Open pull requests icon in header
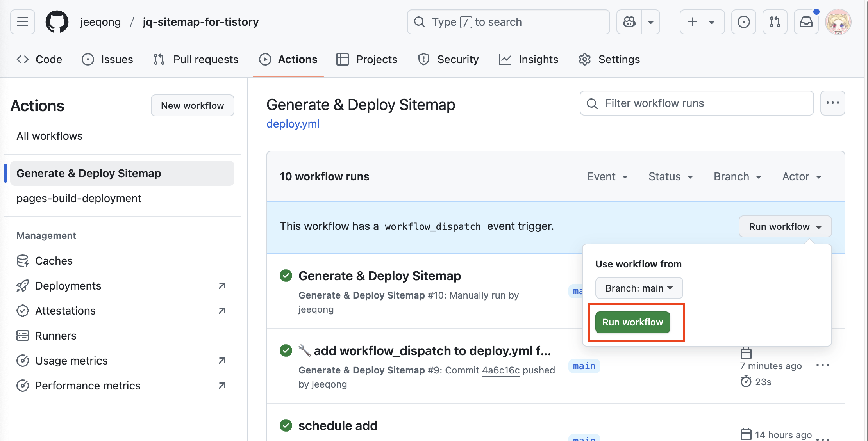868x441 pixels. click(x=775, y=22)
